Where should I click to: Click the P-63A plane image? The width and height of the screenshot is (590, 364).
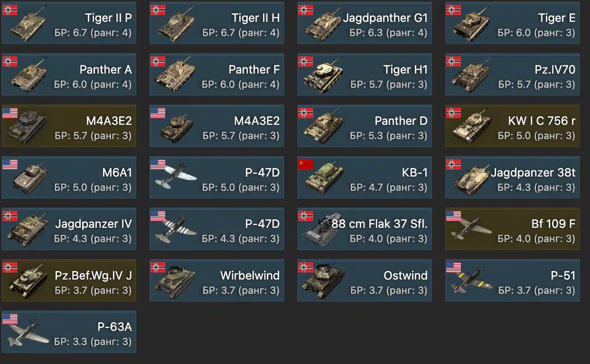(x=28, y=333)
